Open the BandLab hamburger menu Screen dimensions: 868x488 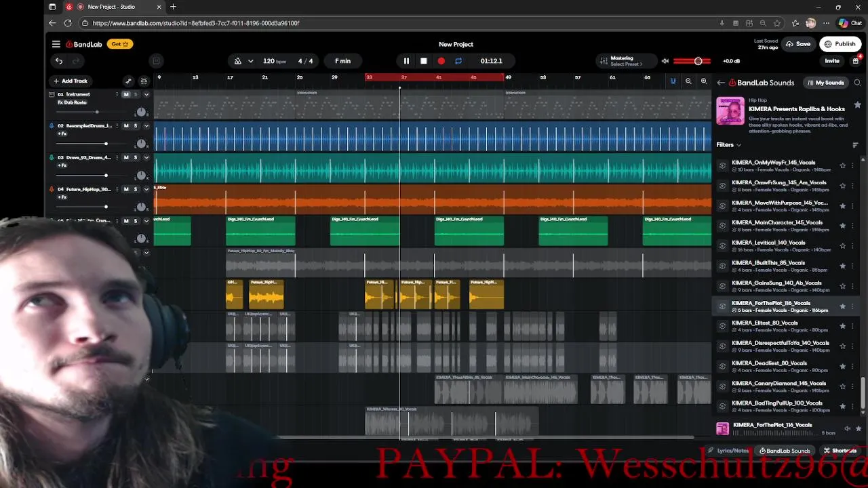[x=56, y=44]
